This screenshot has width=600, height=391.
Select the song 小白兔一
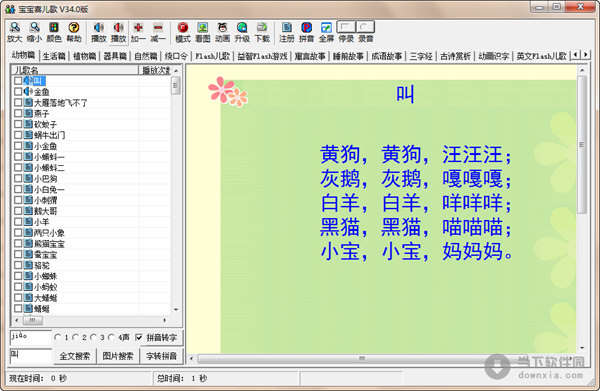pyautogui.click(x=49, y=189)
